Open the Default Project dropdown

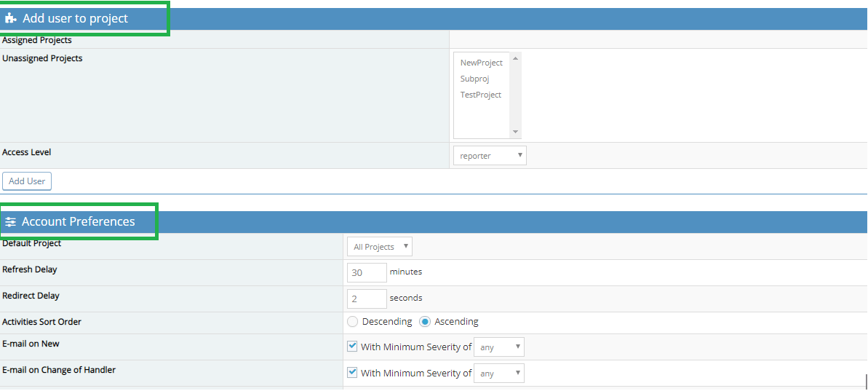click(380, 246)
